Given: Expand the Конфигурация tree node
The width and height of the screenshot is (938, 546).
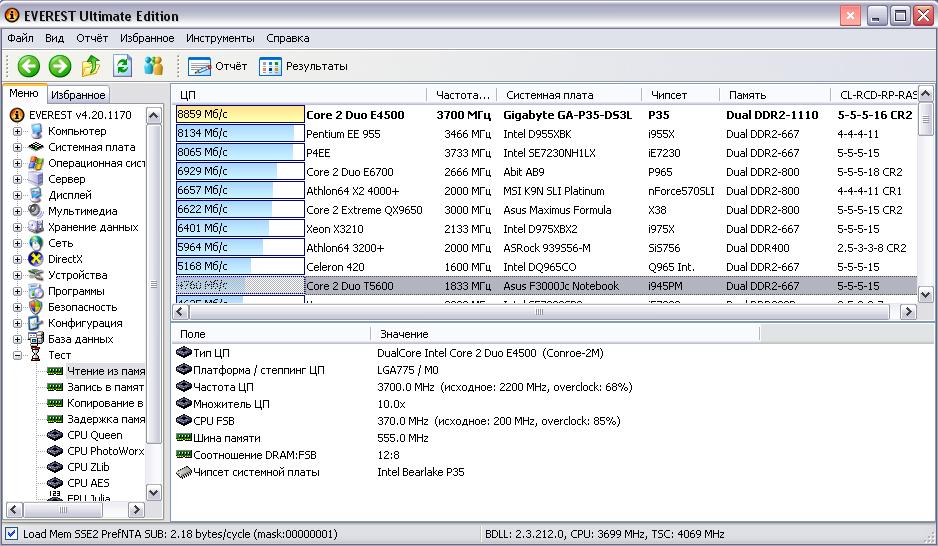Looking at the screenshot, I should click(x=17, y=323).
